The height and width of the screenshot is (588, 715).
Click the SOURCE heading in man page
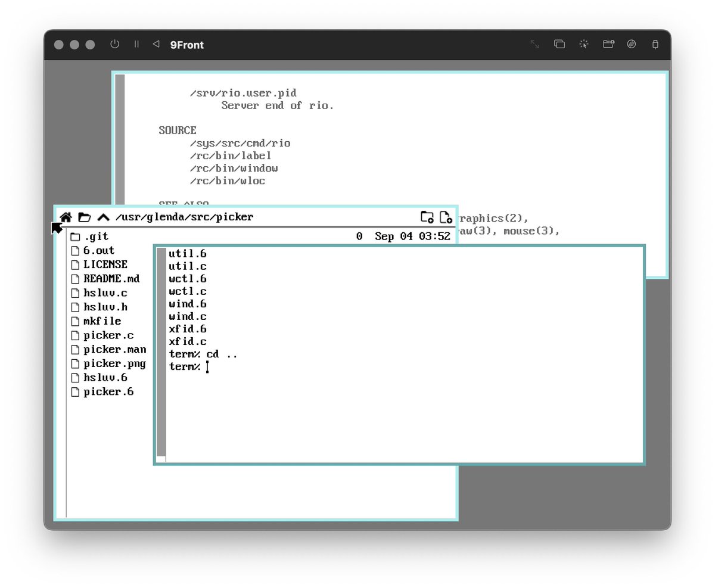[x=178, y=130]
